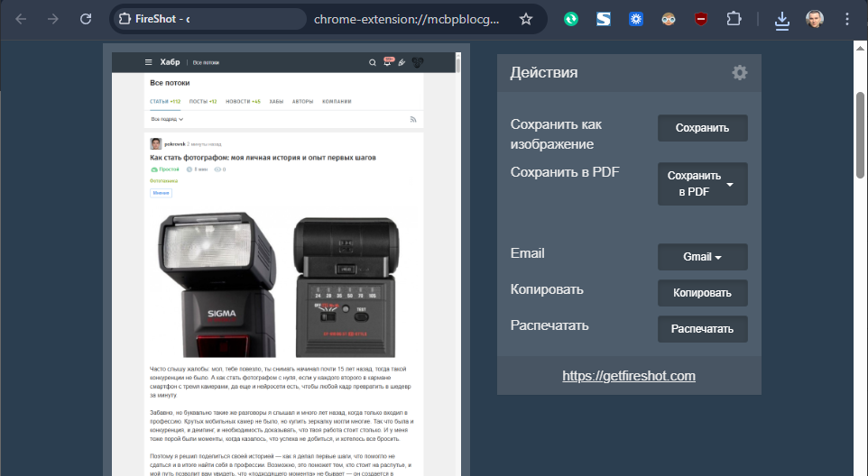Expand the Gmail email dropdown

pos(703,257)
